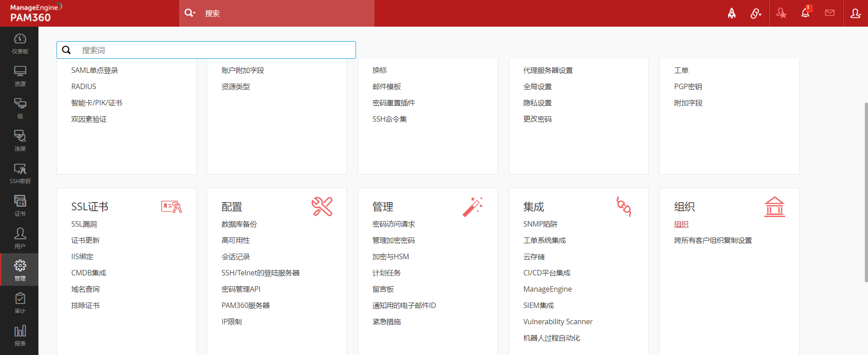The image size is (868, 355).
Task: Open the user account menu icon
Action: [855, 14]
